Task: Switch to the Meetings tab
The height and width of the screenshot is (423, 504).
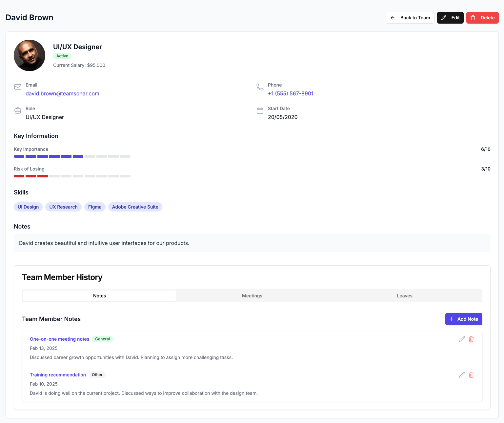Action: 252,295
